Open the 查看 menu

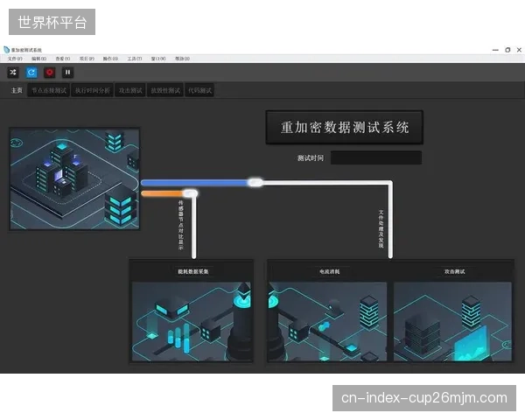tap(63, 59)
